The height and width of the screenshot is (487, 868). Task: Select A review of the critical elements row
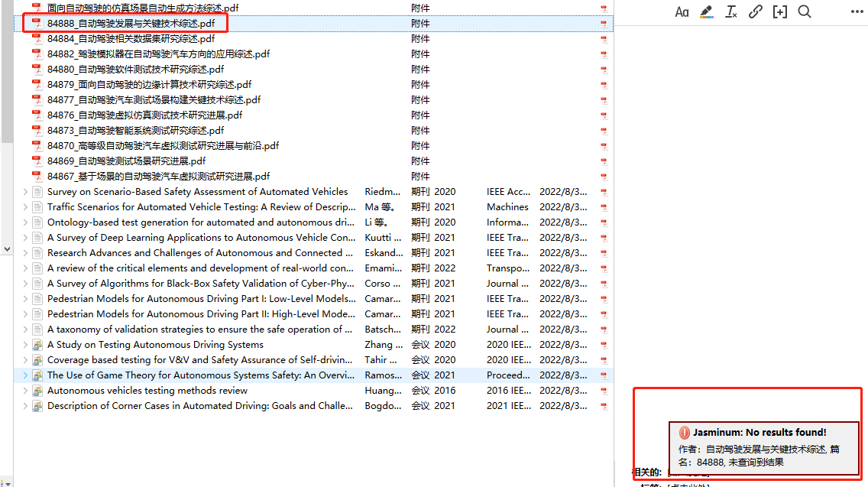click(x=313, y=268)
